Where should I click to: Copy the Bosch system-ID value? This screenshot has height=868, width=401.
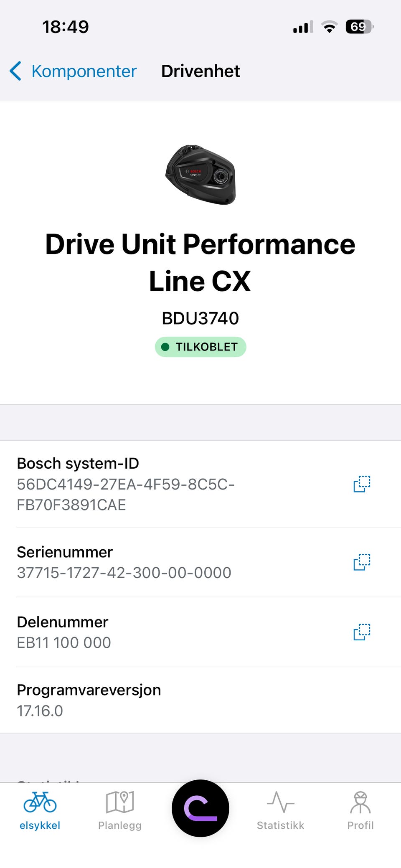tap(362, 484)
